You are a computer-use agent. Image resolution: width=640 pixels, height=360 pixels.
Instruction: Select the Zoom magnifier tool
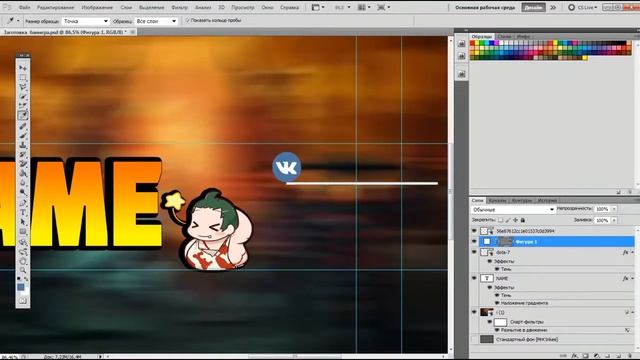point(23,270)
